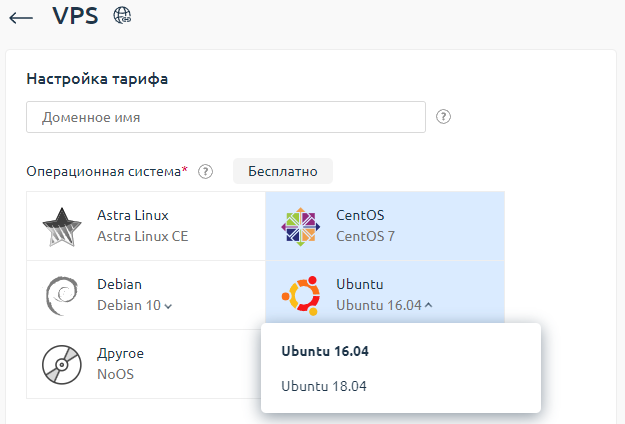Select the NoOS disc icon
625x424 pixels.
61,364
